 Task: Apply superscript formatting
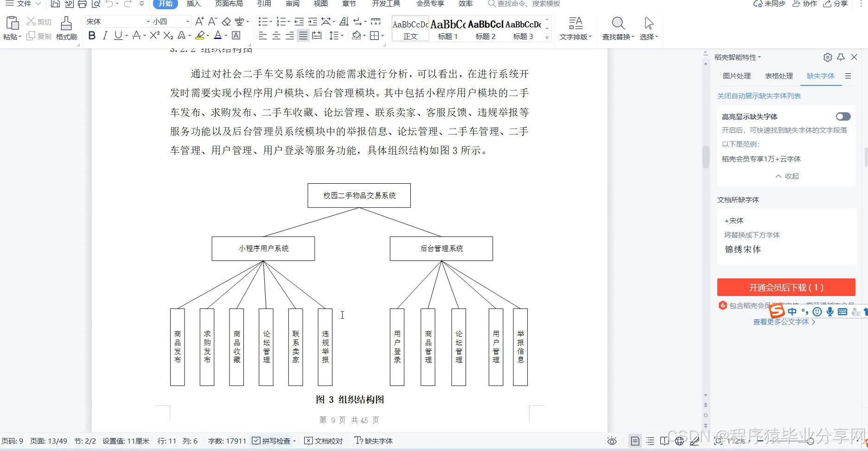155,35
